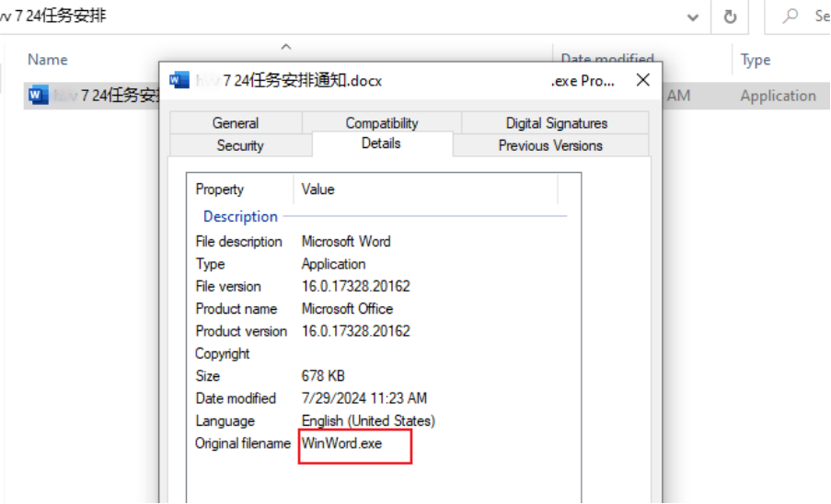The width and height of the screenshot is (831, 504).
Task: Select the Details tab
Action: click(381, 143)
